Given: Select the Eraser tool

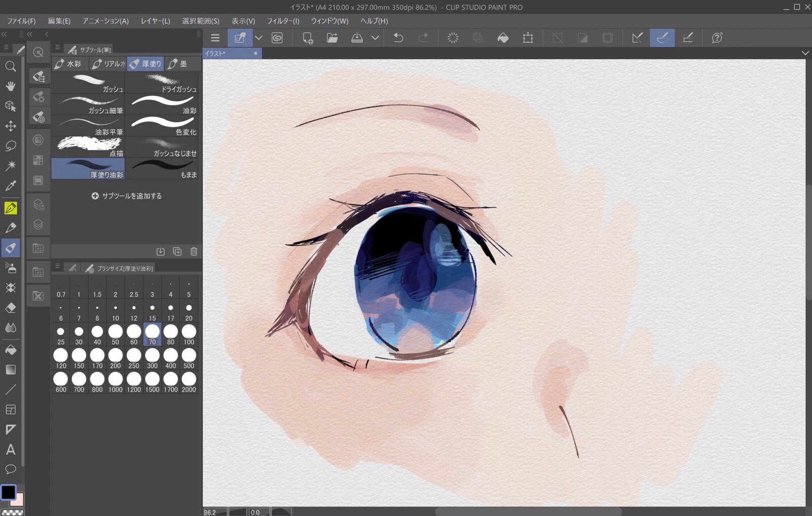Looking at the screenshot, I should (x=10, y=308).
